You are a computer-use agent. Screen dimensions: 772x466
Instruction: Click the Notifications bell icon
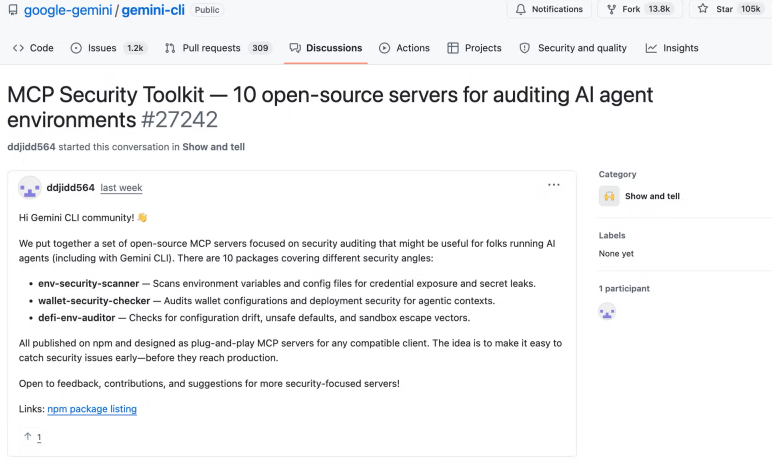pyautogui.click(x=520, y=9)
